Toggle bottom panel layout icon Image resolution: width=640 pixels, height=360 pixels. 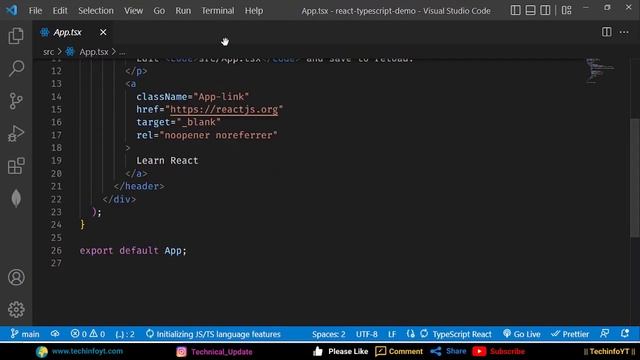(x=530, y=10)
